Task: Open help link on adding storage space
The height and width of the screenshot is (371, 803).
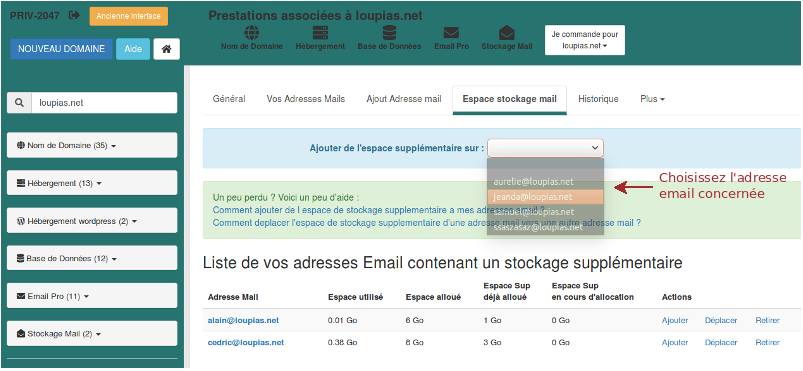Action: [379, 210]
